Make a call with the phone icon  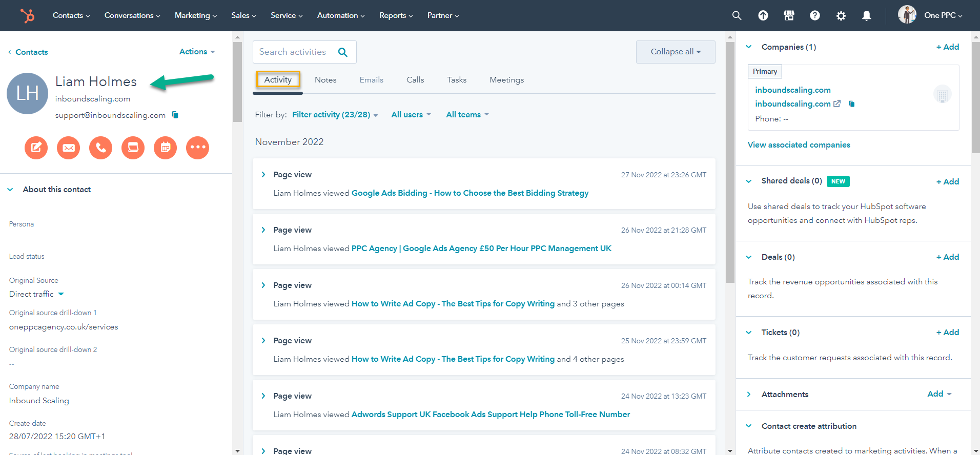(101, 148)
